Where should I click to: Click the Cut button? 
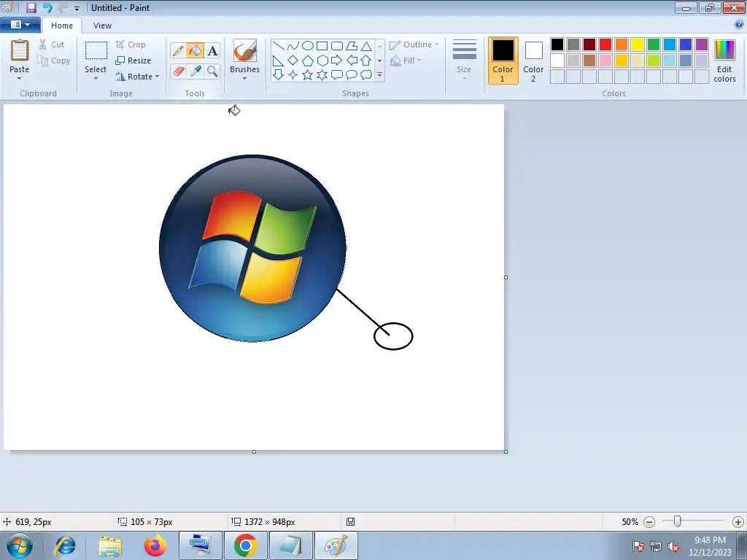52,44
